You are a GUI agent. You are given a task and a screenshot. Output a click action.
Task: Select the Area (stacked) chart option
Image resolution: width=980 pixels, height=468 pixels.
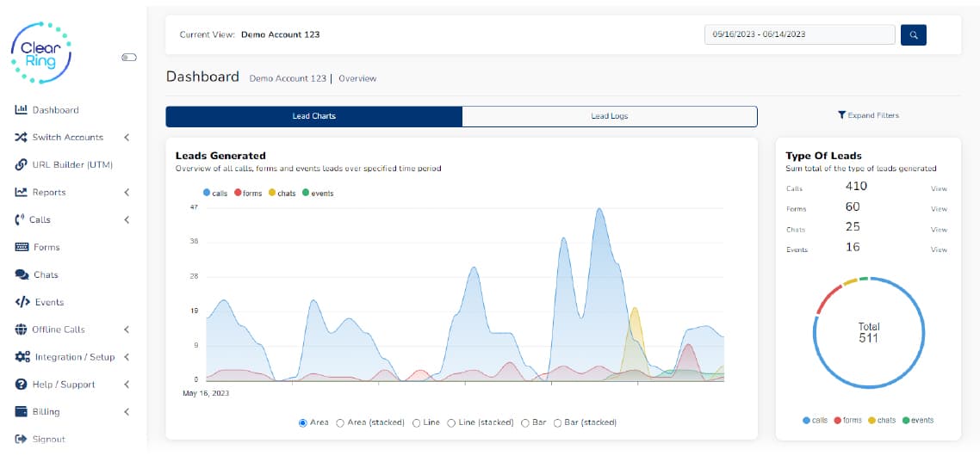point(340,423)
